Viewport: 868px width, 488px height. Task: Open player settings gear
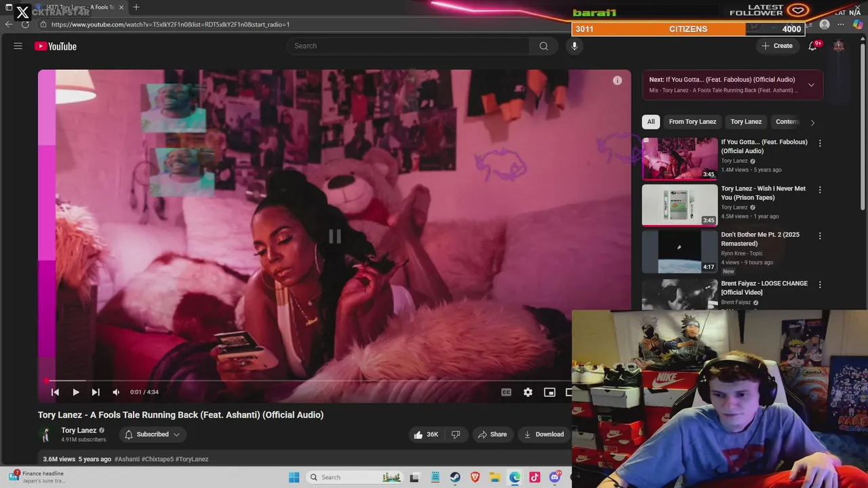point(528,392)
